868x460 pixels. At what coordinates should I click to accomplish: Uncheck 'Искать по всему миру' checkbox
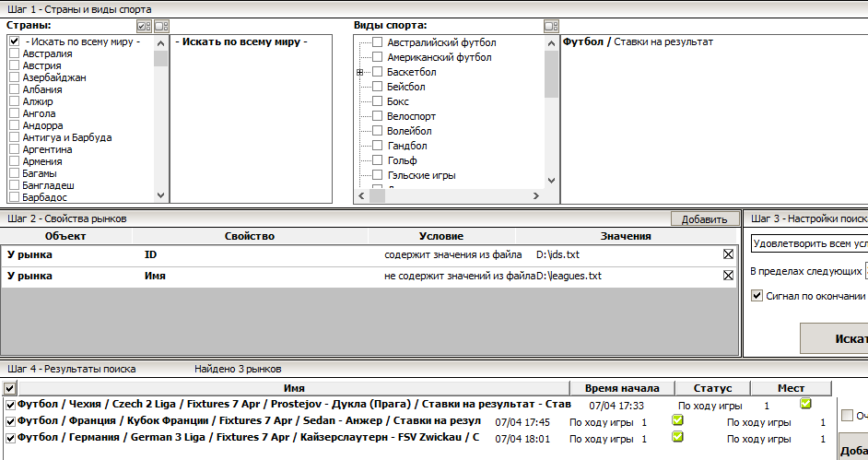15,41
